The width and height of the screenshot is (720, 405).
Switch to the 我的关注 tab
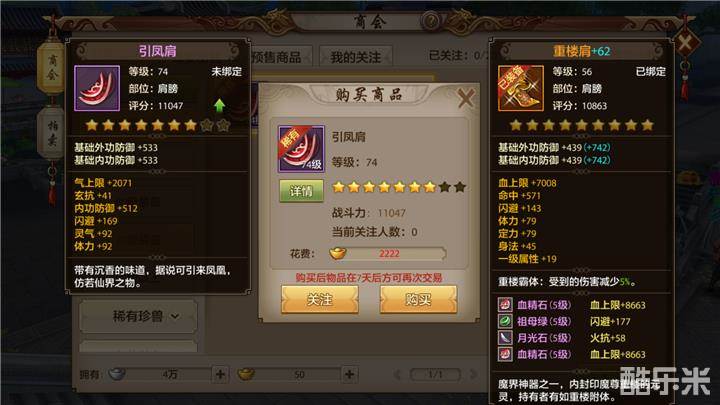click(356, 57)
